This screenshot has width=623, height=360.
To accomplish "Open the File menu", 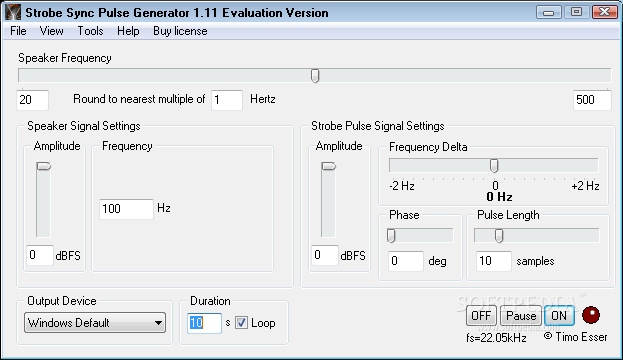I will (18, 31).
